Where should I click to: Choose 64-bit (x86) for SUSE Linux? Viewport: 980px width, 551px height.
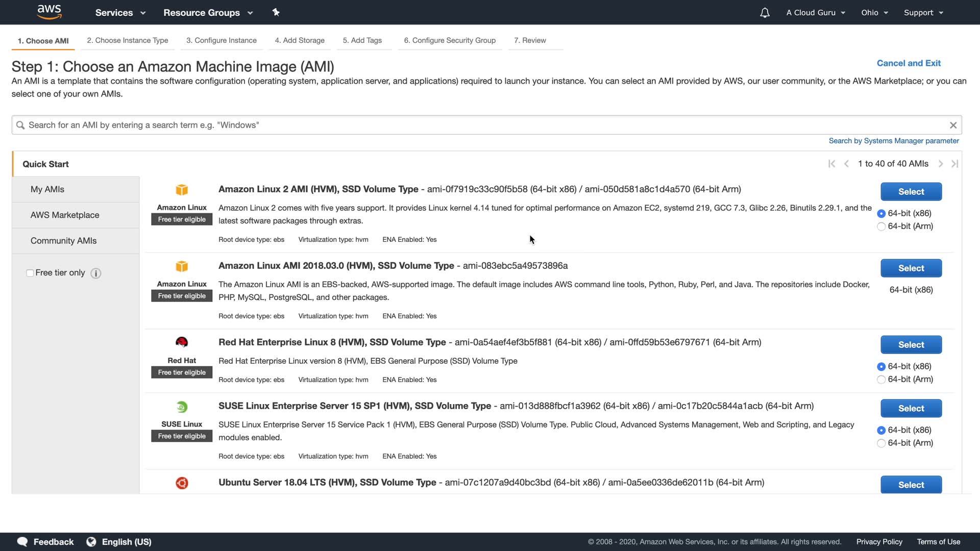point(881,430)
